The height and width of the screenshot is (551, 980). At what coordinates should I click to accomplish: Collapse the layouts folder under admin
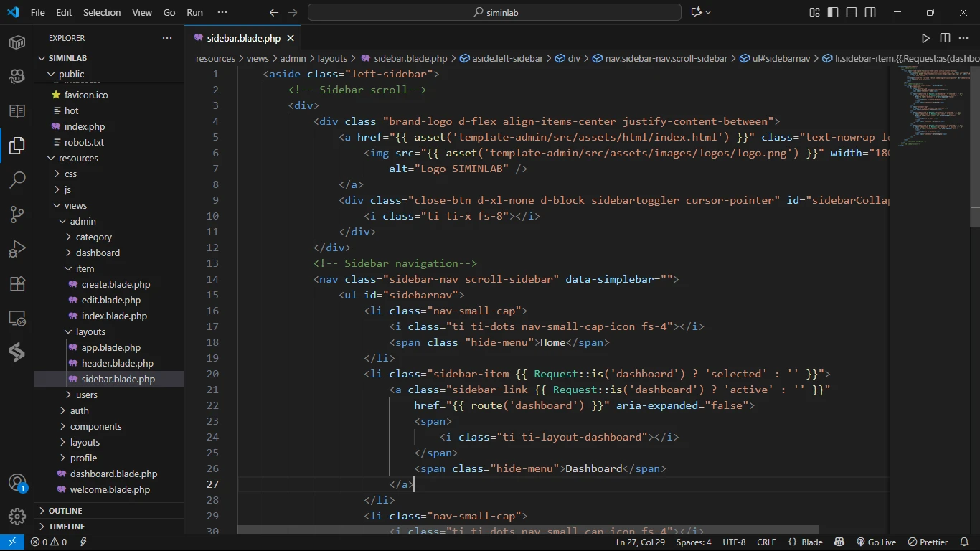point(90,331)
